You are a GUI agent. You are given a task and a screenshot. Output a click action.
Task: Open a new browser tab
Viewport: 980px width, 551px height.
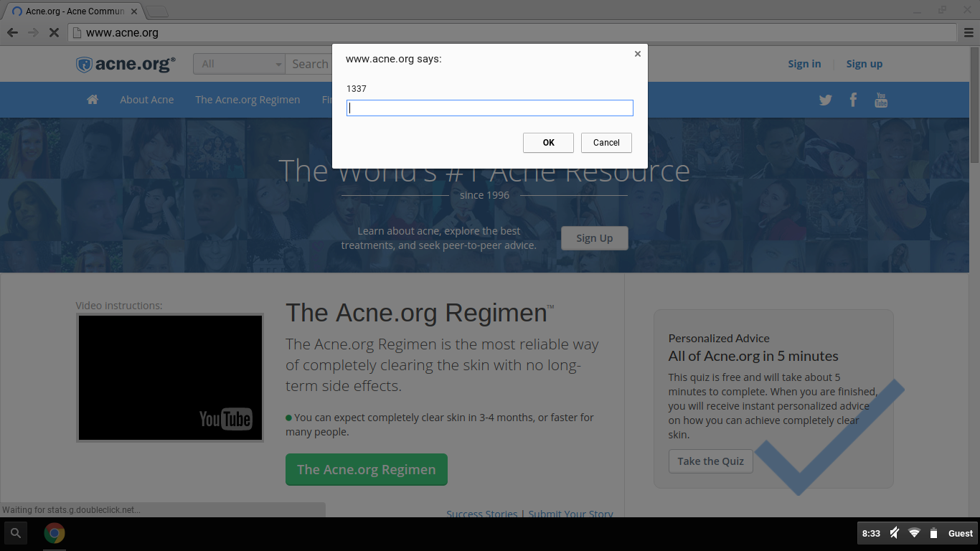[x=157, y=11]
